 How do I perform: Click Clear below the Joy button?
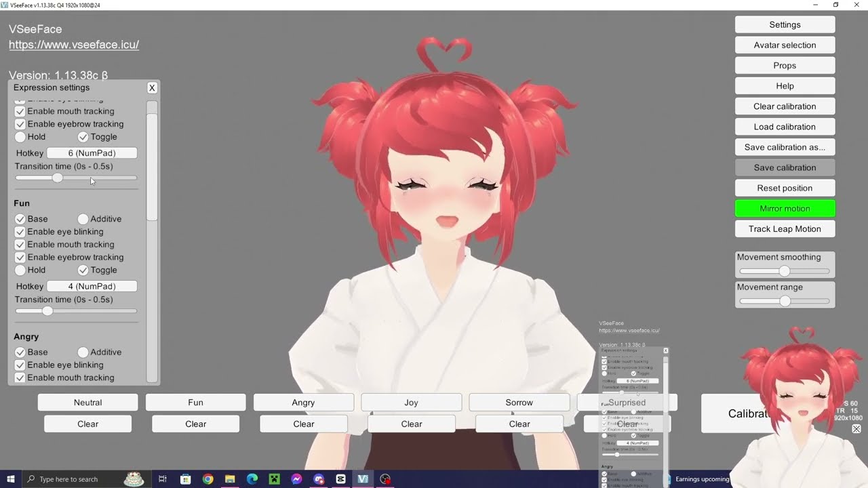coord(411,424)
